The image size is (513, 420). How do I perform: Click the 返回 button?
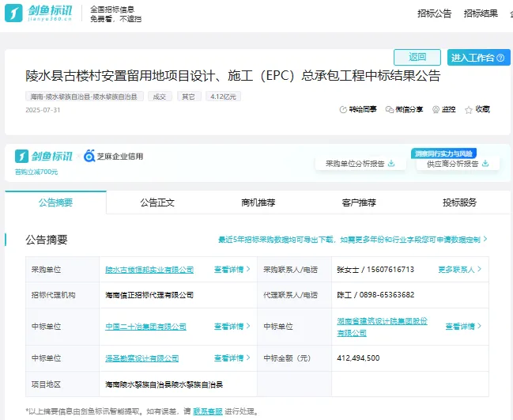coord(417,58)
